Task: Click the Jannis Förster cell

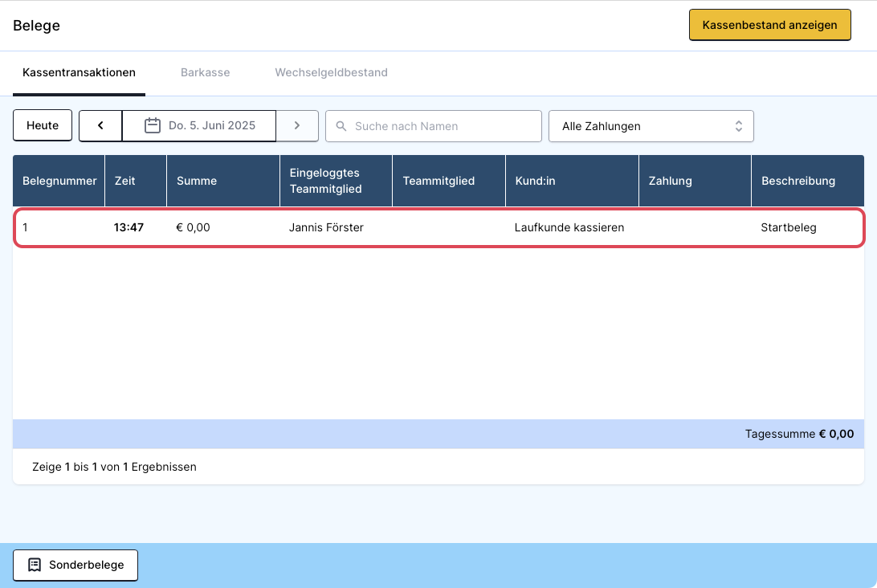Action: click(326, 227)
